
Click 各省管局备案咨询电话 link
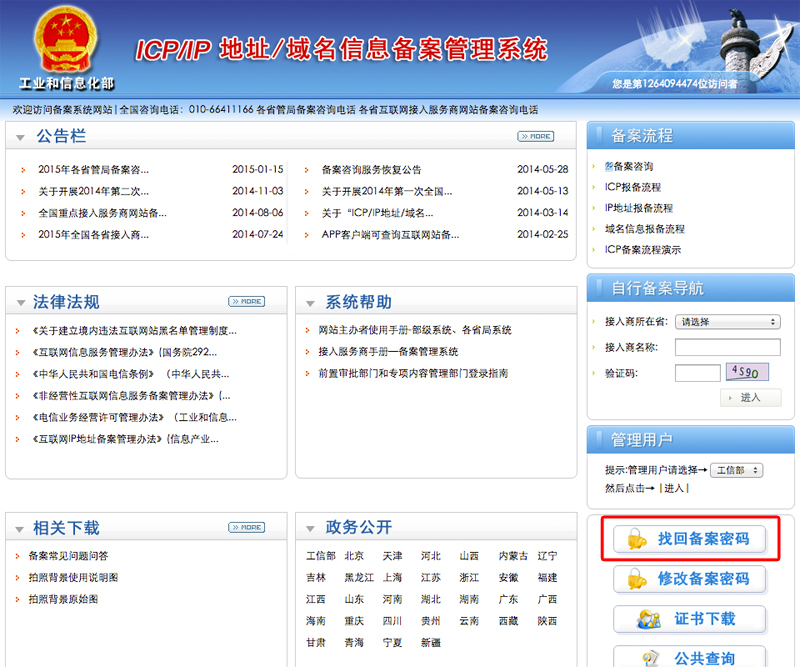pos(306,110)
